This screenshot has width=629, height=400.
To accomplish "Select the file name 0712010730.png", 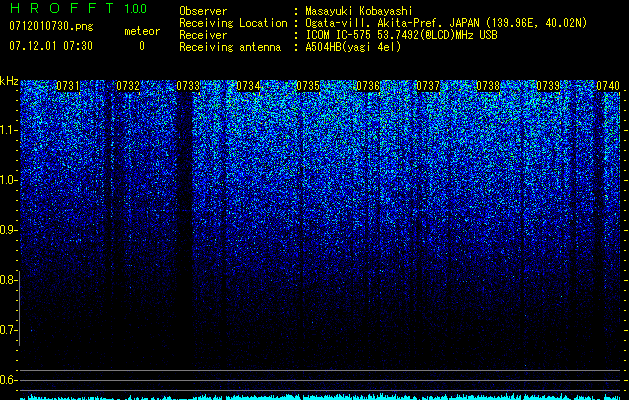I will click(x=51, y=27).
